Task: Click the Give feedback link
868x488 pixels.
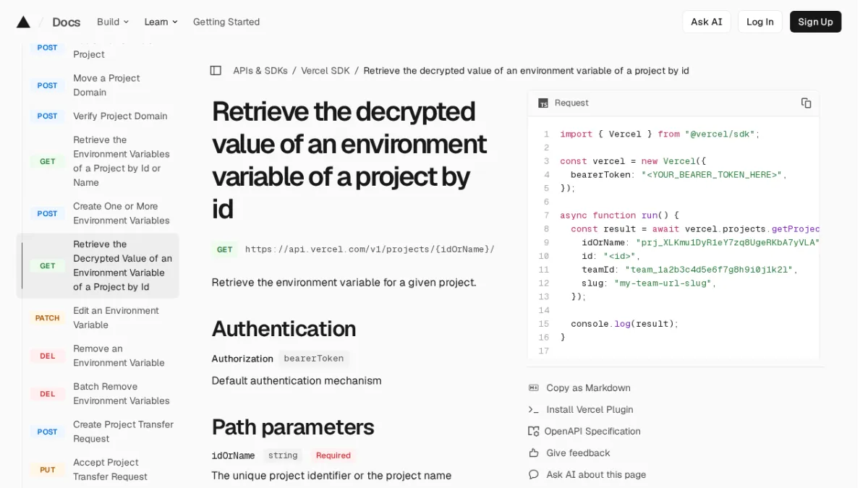Action: pos(578,453)
